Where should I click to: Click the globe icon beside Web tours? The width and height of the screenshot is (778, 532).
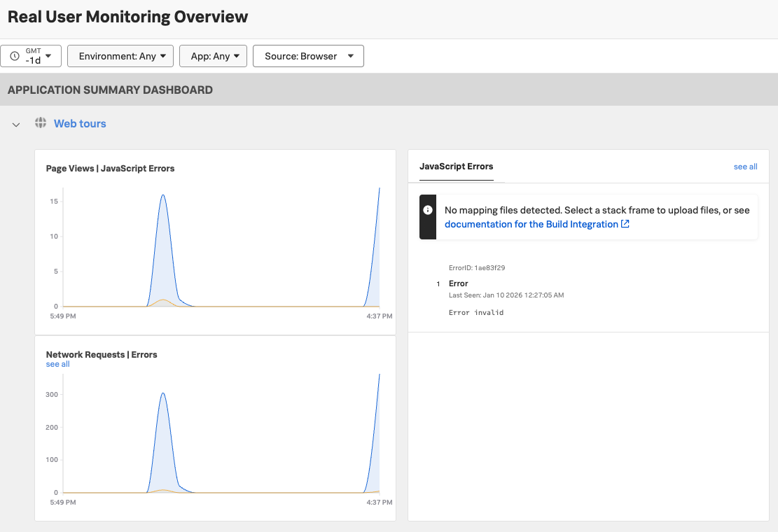tap(41, 123)
